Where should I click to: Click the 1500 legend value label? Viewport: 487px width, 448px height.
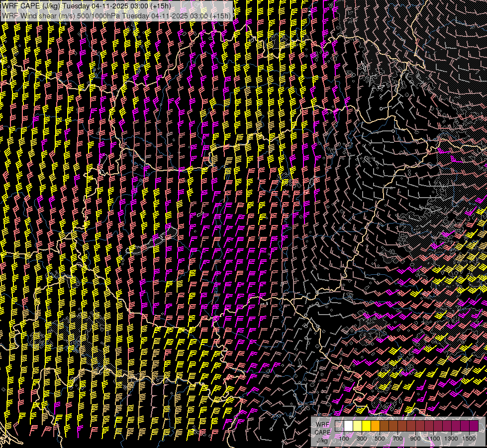(x=469, y=439)
